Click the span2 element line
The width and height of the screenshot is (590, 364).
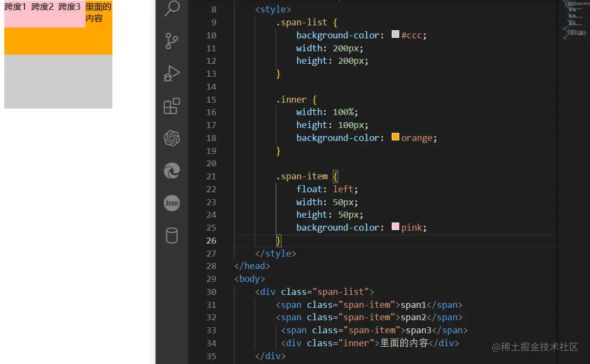click(369, 318)
